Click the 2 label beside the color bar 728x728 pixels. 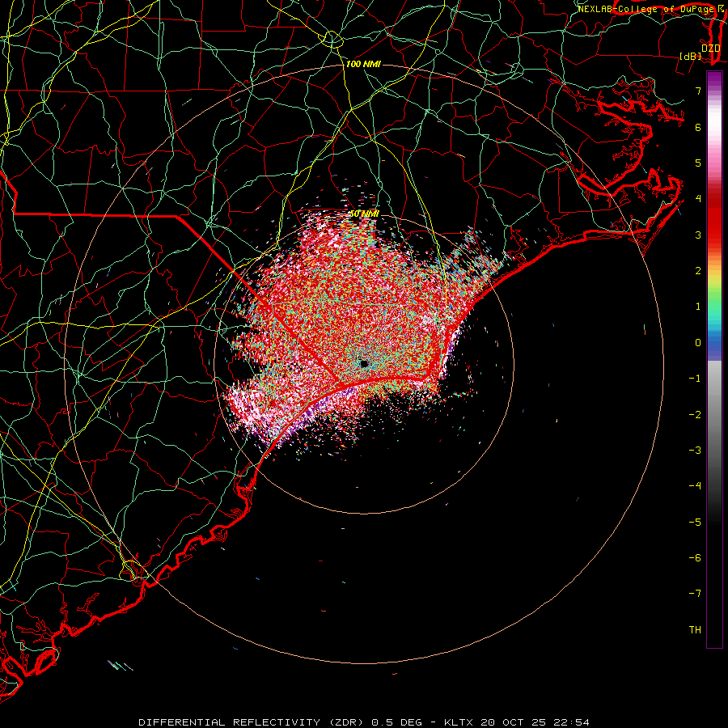(698, 271)
